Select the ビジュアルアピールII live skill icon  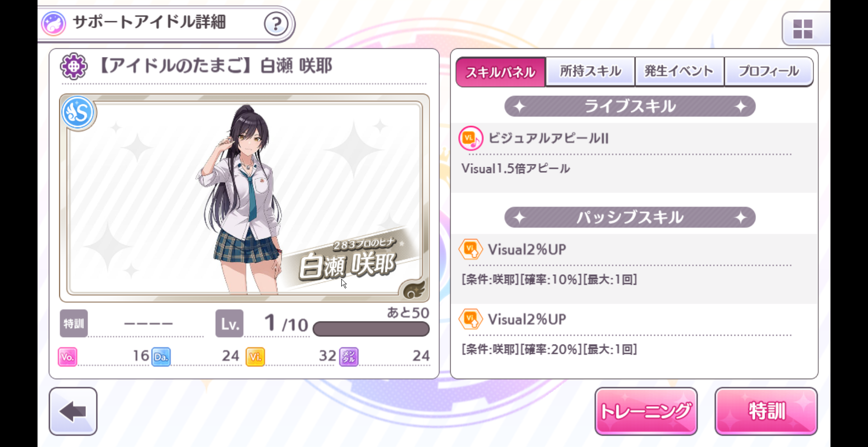tap(471, 138)
